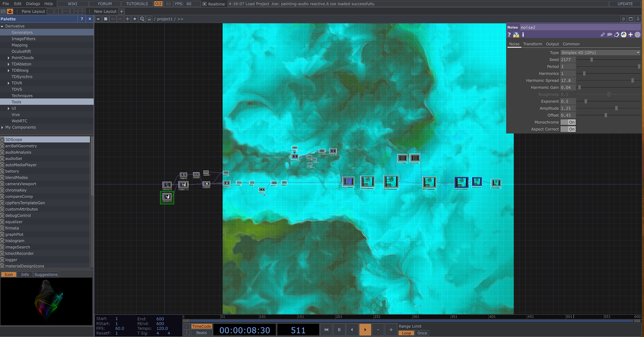The height and width of the screenshot is (337, 644).
Task: Click the bookmark star icon in path bar
Action: pyautogui.click(x=135, y=19)
